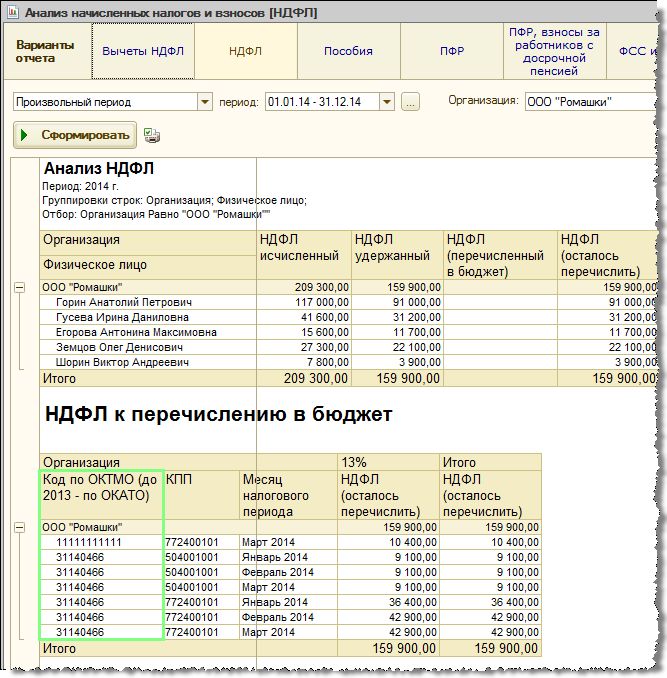Open the period date range dropdown arrow
Image resolution: width=667 pixels, height=678 pixels.
pos(386,102)
